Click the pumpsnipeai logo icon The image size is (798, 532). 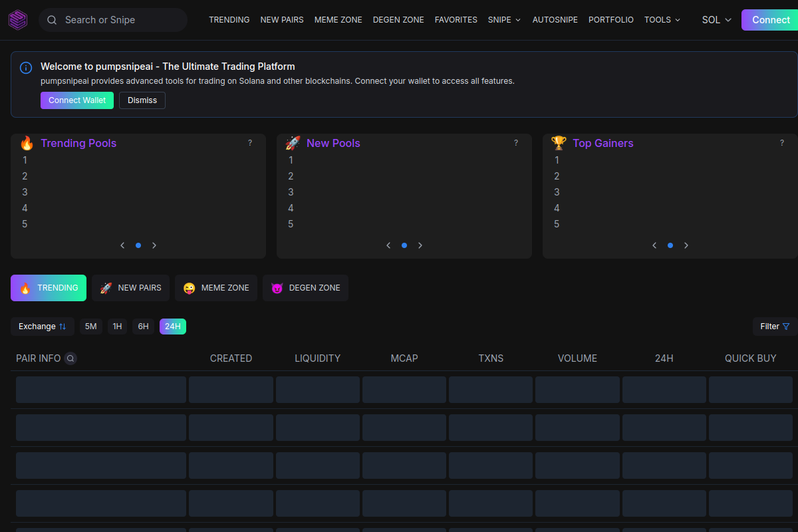[19, 20]
